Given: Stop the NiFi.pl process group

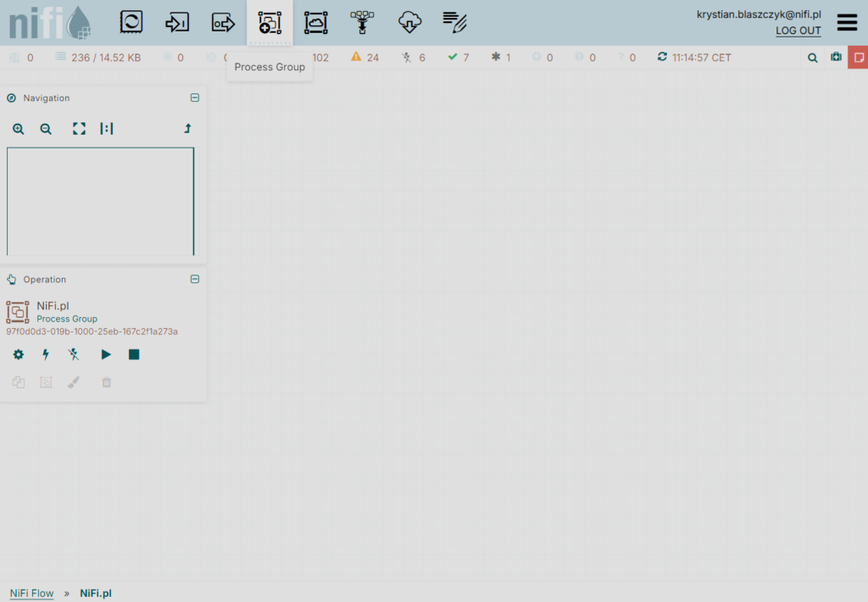Looking at the screenshot, I should coord(134,354).
